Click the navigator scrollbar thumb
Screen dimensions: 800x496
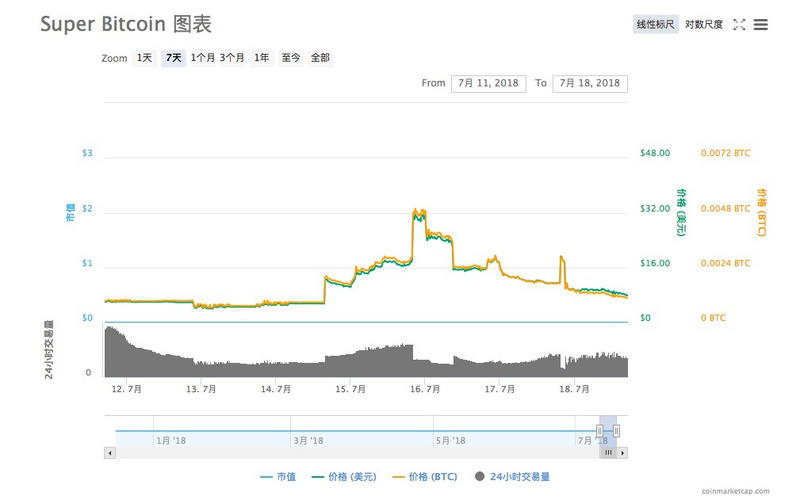[x=608, y=453]
